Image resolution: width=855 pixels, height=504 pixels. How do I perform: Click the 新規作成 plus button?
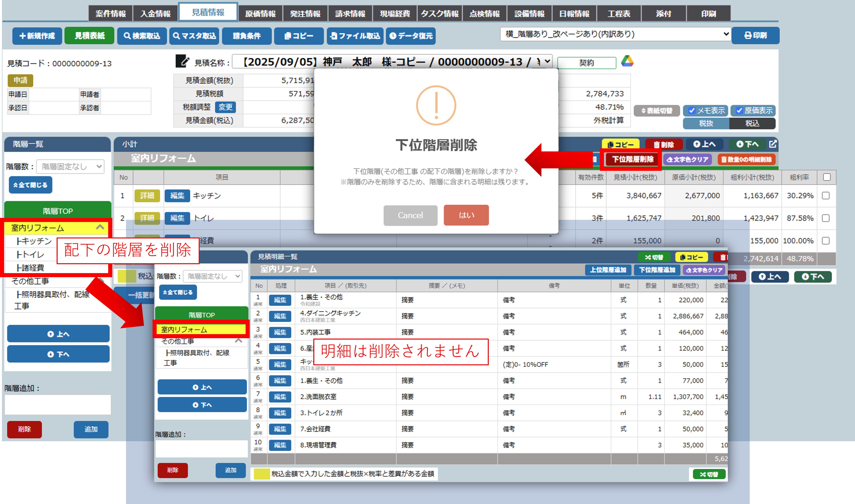point(37,36)
